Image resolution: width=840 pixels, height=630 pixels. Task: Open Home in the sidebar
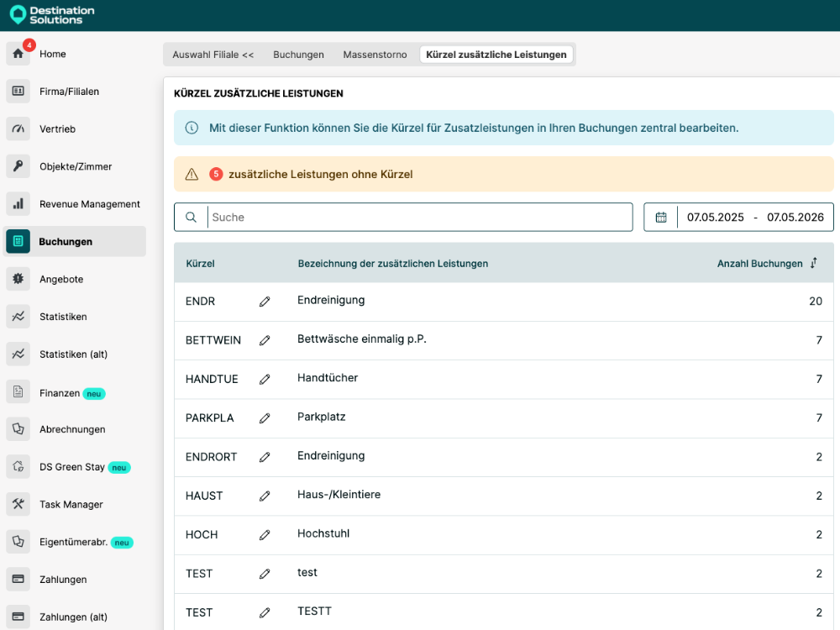(52, 54)
